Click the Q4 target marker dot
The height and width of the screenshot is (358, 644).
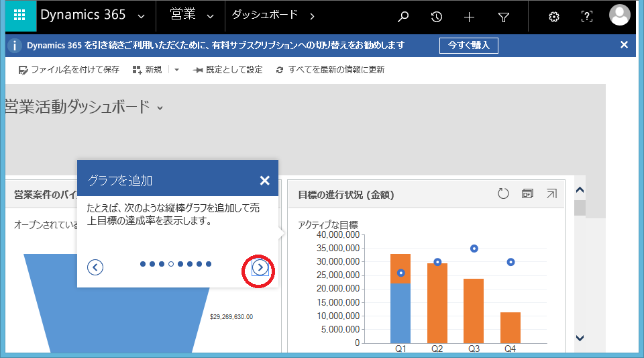tap(511, 262)
